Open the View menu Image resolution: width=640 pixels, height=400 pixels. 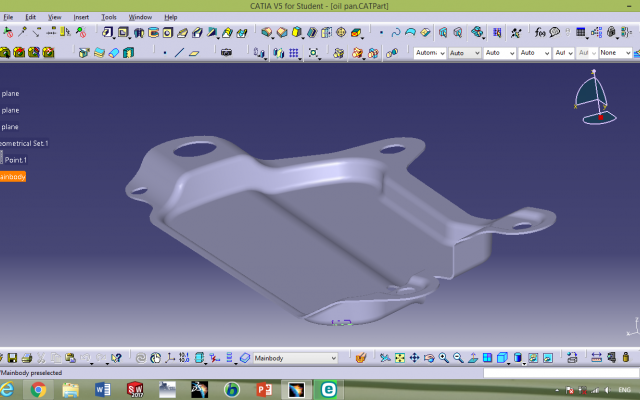(x=54, y=17)
